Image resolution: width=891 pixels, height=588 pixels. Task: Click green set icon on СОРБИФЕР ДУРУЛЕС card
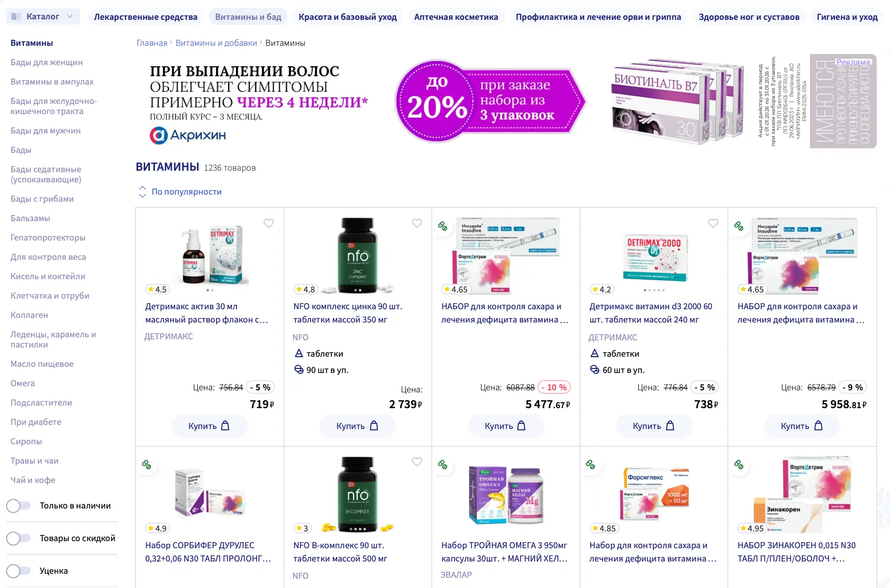point(147,465)
